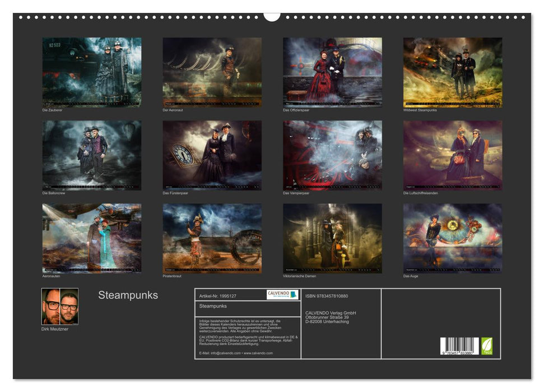
Task: Select the Piratenbraut image
Action: tap(212, 238)
